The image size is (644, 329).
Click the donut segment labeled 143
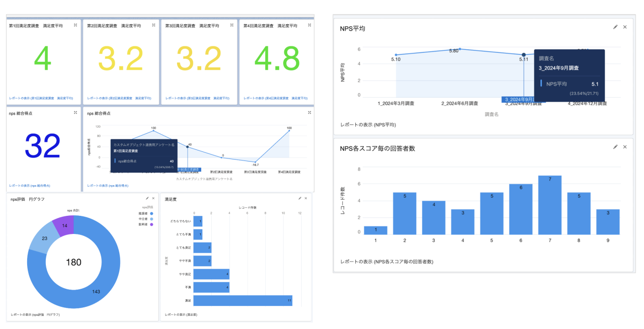tap(96, 291)
